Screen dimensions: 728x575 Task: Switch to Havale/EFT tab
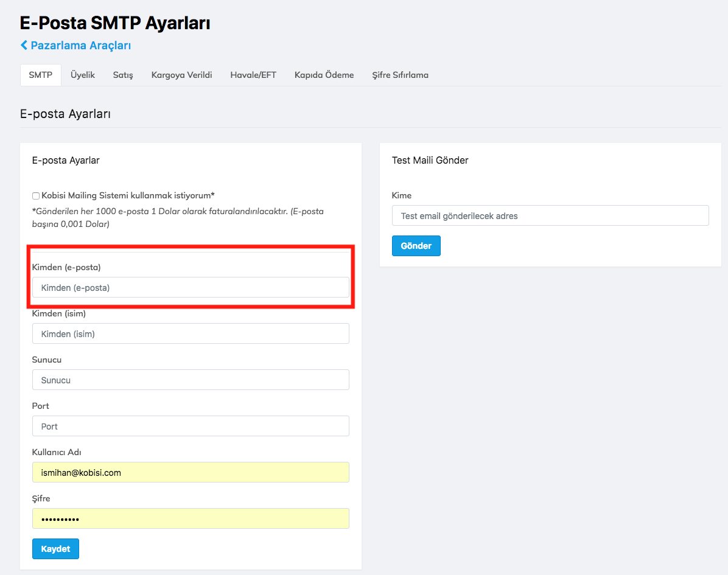(253, 75)
